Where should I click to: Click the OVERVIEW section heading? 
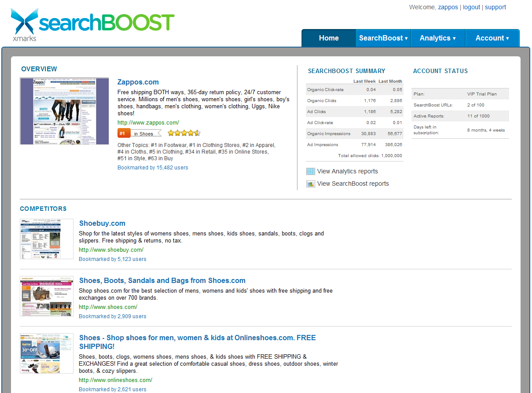click(x=39, y=69)
